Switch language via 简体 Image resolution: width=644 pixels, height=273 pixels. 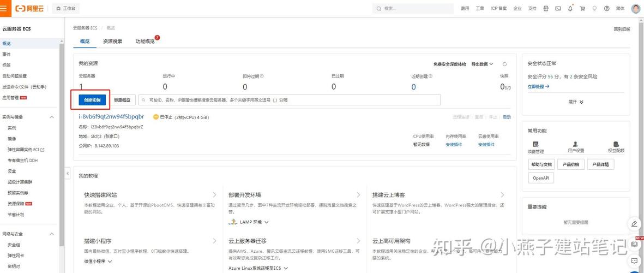pos(620,8)
